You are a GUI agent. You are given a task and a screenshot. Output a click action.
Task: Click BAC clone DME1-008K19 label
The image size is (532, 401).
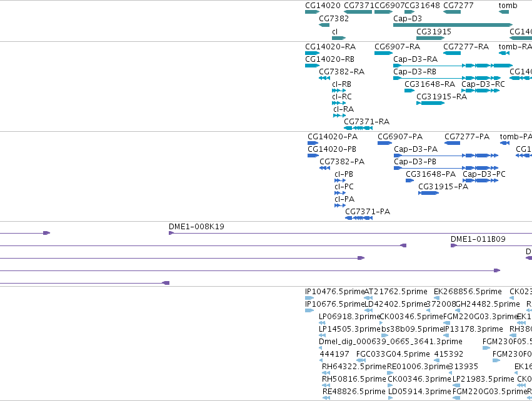click(196, 227)
